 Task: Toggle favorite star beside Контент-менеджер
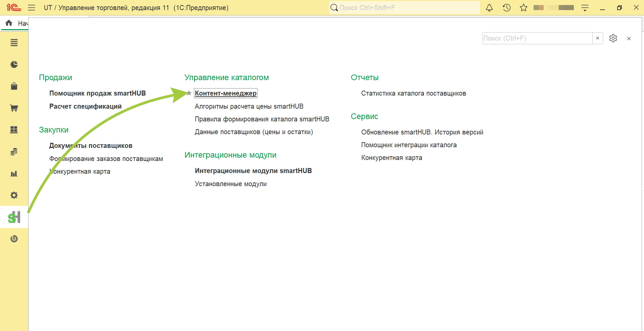click(x=189, y=93)
